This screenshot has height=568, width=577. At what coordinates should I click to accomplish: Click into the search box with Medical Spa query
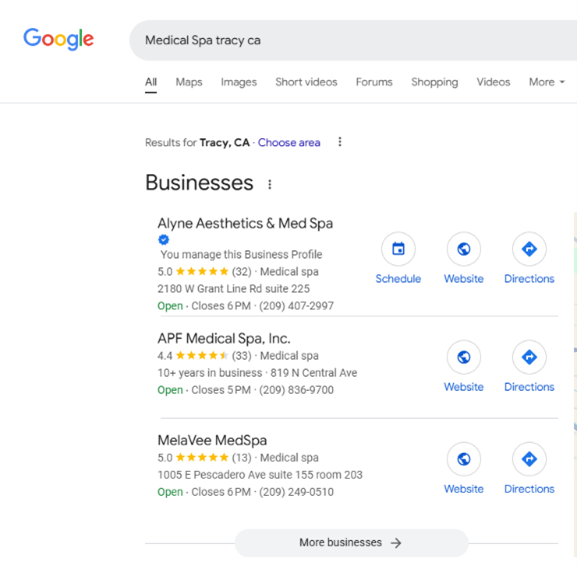tap(353, 40)
